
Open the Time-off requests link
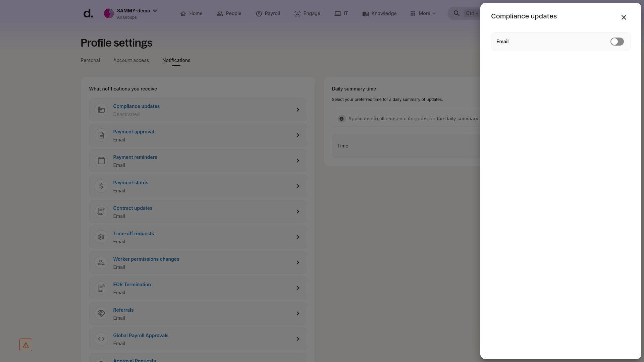pyautogui.click(x=133, y=234)
